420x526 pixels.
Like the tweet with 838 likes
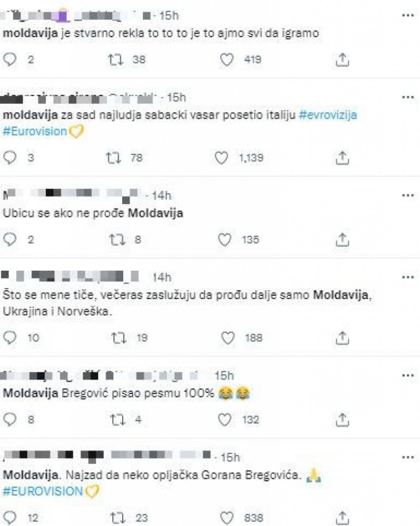(227, 518)
